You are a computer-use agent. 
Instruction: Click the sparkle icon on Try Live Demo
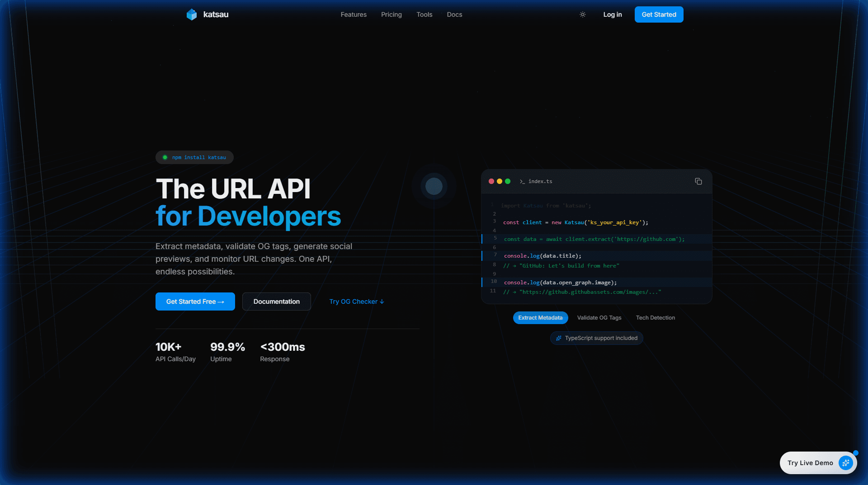pyautogui.click(x=845, y=462)
